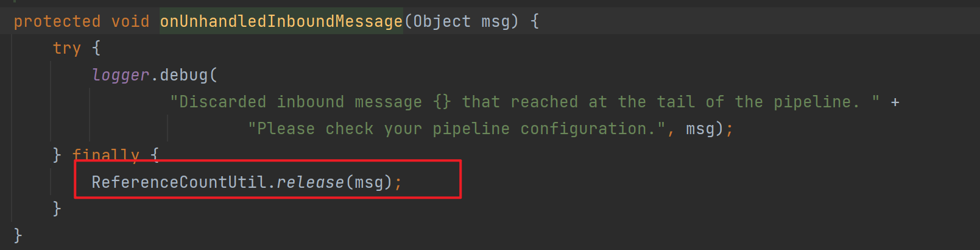The height and width of the screenshot is (250, 980).
Task: Click msg parameter in the method signature
Action: pyautogui.click(x=496, y=21)
